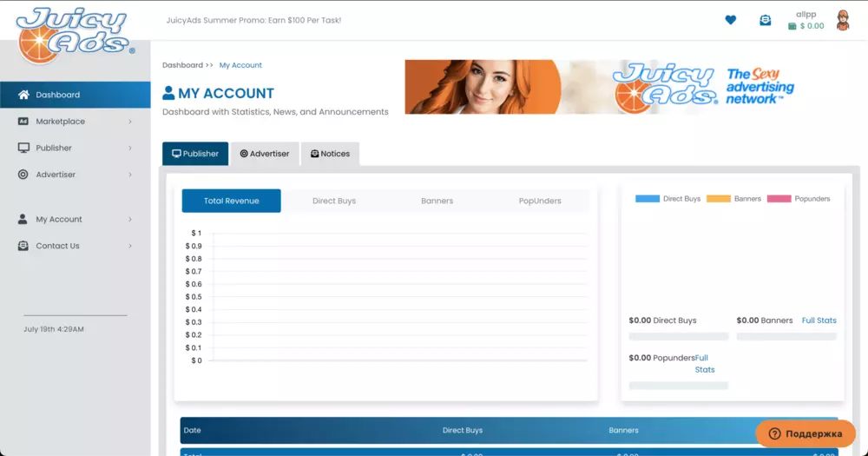This screenshot has width=868, height=456.
Task: Open Full Stats link next to Banners
Action: (x=819, y=321)
